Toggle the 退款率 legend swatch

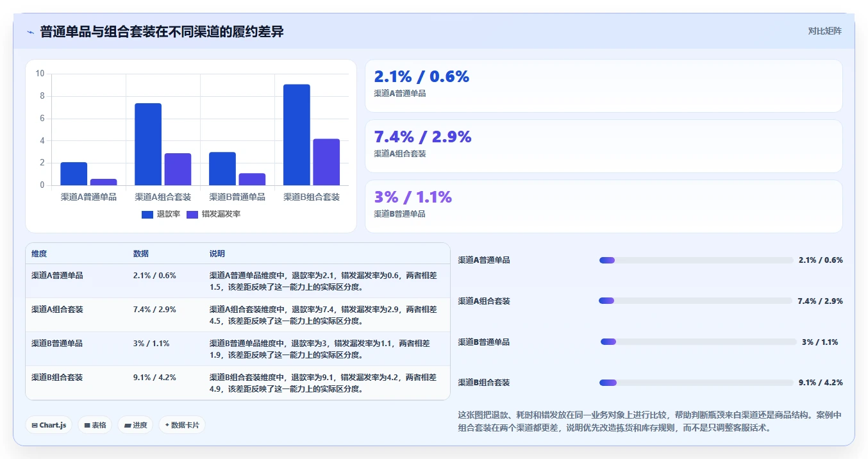(147, 214)
